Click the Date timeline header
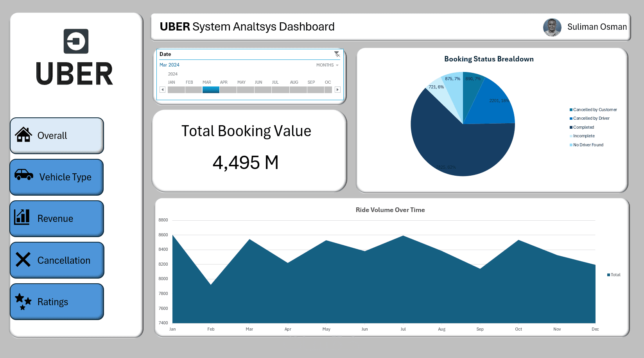This screenshot has width=644, height=358. (165, 54)
